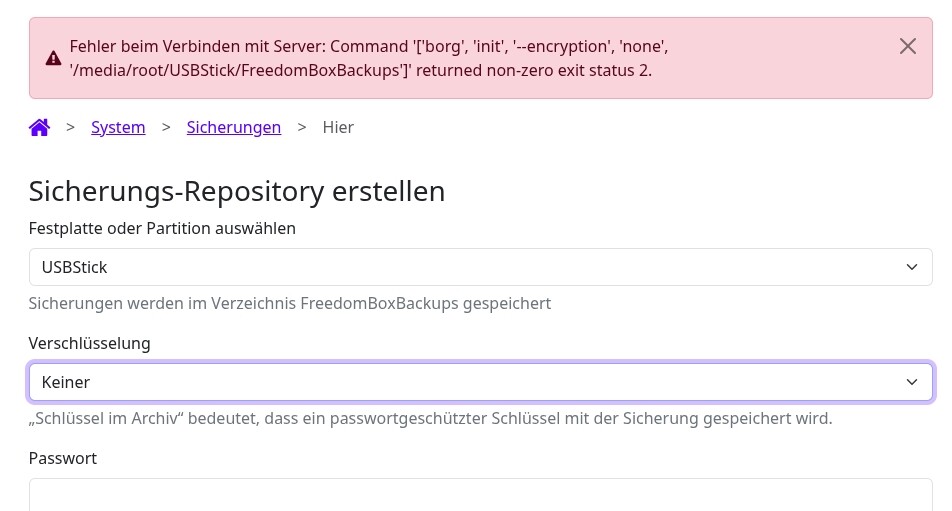Click the Passwort field label
The height and width of the screenshot is (511, 952).
click(63, 458)
